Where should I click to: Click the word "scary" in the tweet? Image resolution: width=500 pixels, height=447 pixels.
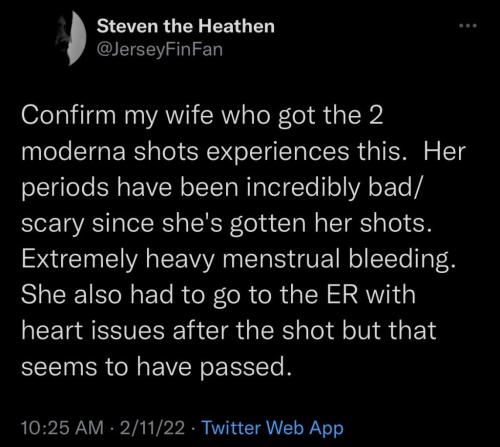52,224
